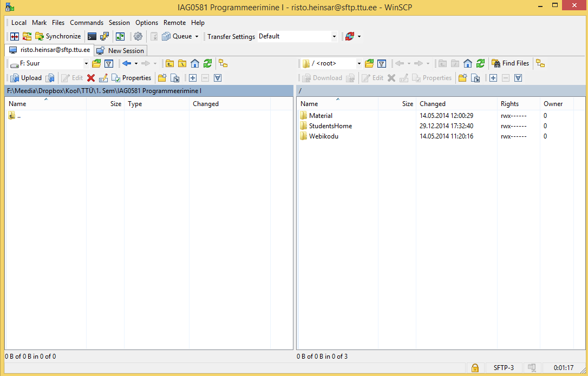Select the StudentsHome folder
This screenshot has height=376, width=588.
tap(330, 126)
